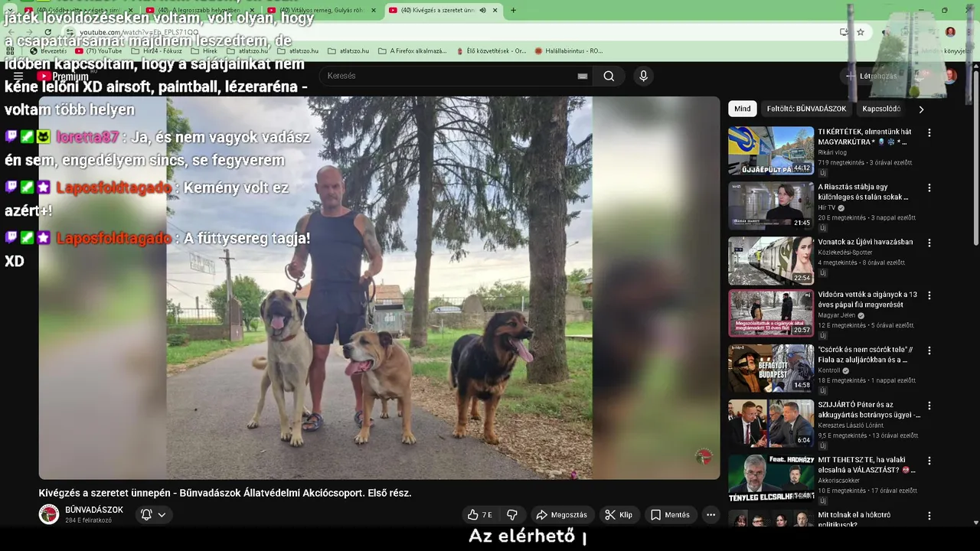Click the Létrehozás create button
Viewport: 980px width, 551px height.
point(871,76)
